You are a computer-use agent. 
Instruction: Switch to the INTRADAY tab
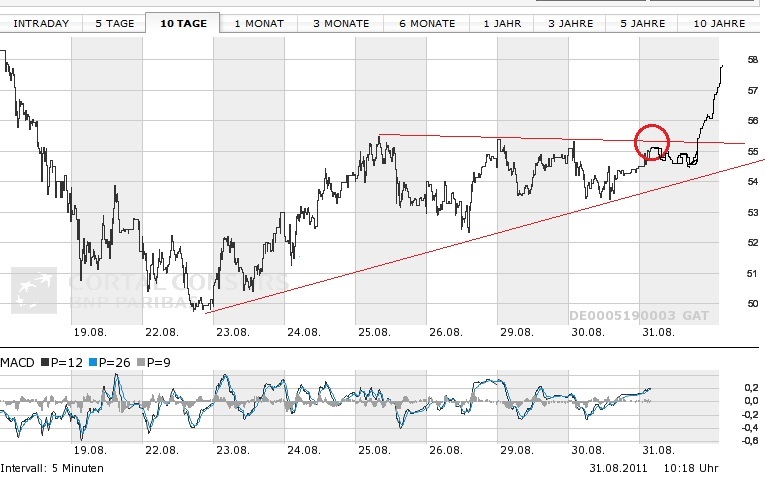(x=40, y=22)
